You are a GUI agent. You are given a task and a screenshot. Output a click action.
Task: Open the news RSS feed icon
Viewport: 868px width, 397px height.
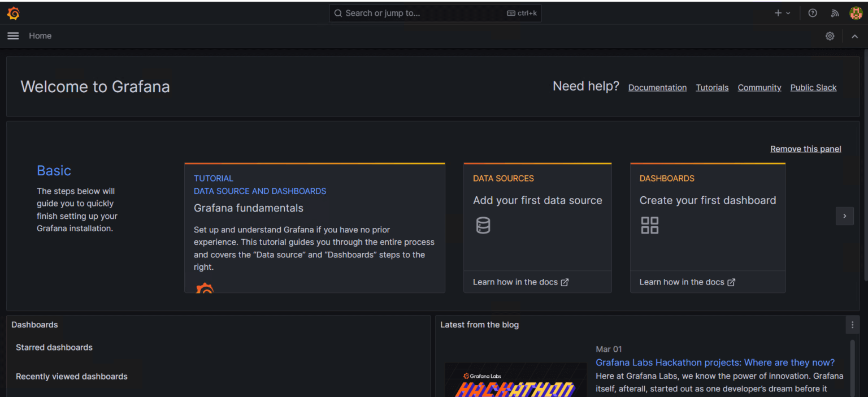(835, 13)
